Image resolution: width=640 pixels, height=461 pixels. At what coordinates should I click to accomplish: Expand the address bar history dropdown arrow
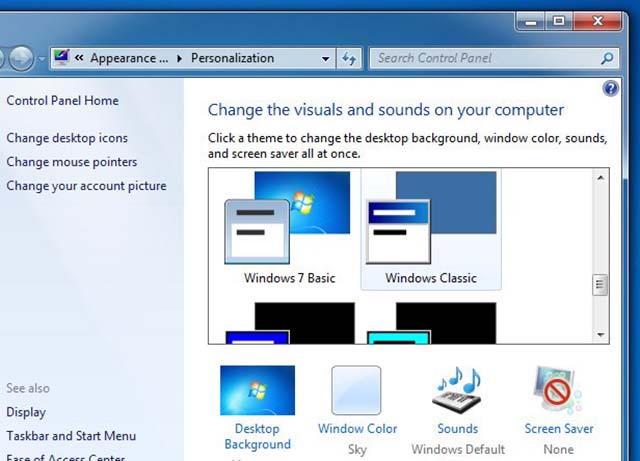click(x=325, y=59)
